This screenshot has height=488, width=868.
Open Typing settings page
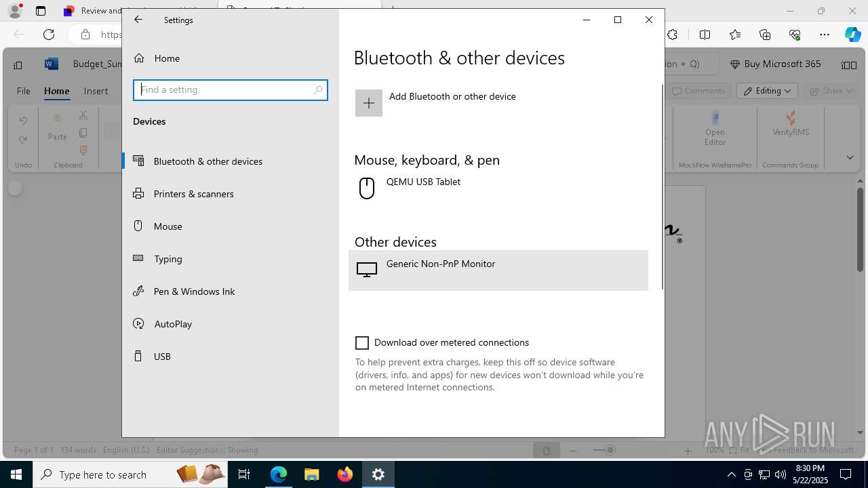231,259
